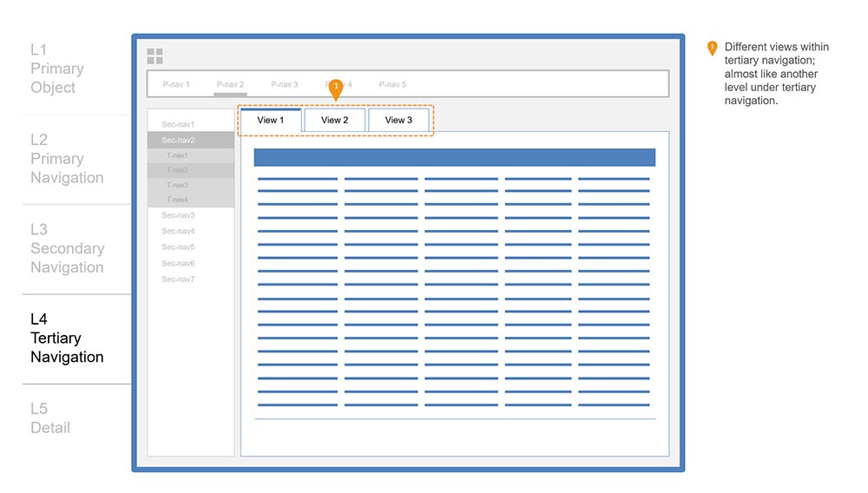This screenshot has width=868, height=493.
Task: Select the highlighted T-nav2 item
Action: tap(177, 170)
